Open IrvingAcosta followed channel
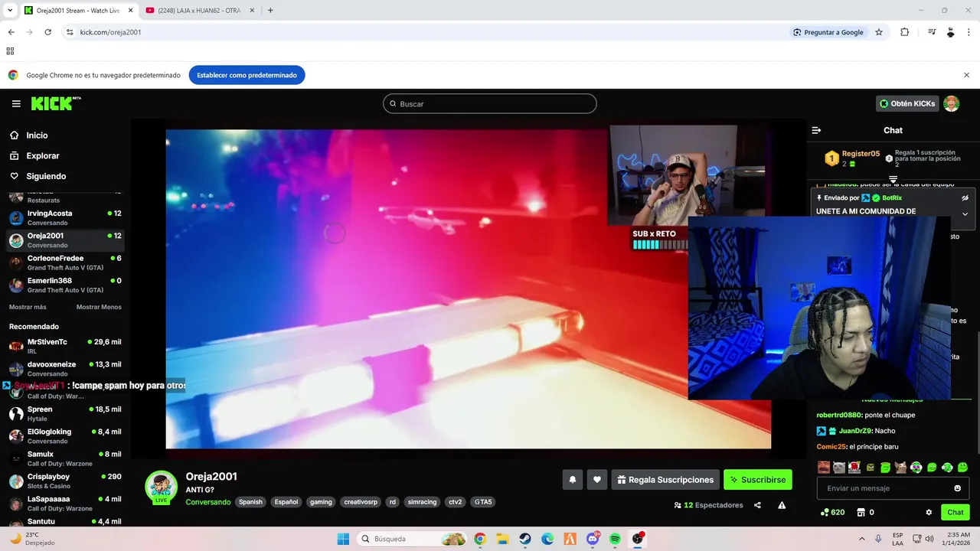The height and width of the screenshot is (551, 980). click(65, 217)
